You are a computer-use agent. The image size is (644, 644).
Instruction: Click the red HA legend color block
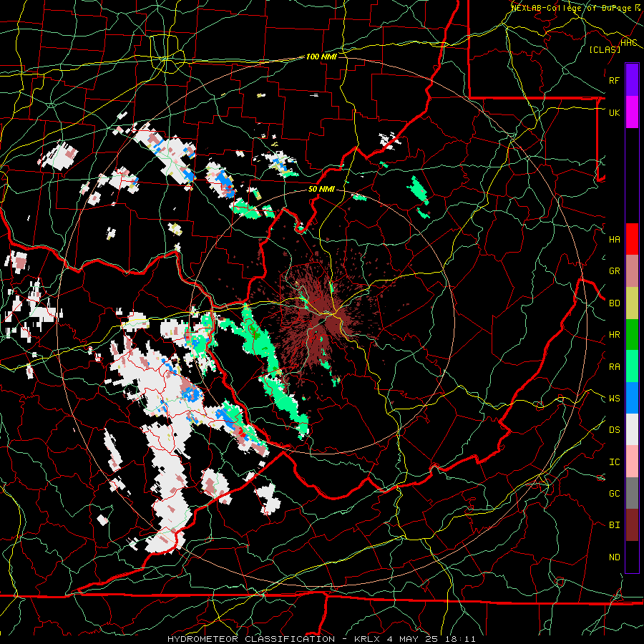click(632, 239)
